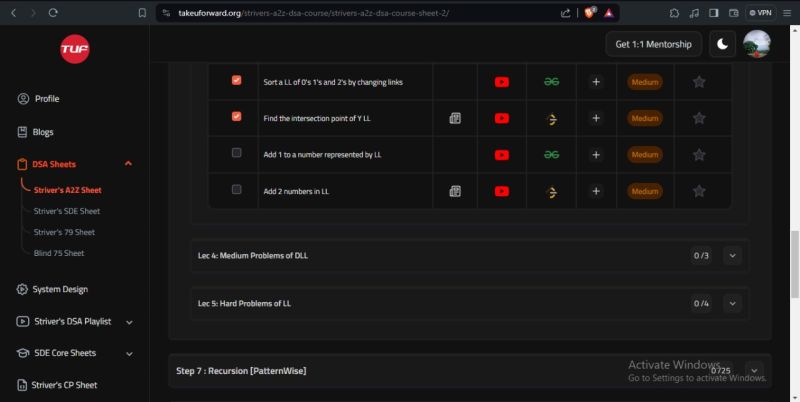The height and width of the screenshot is (402, 800).
Task: Open Brave Shields lion icon
Action: [x=589, y=13]
